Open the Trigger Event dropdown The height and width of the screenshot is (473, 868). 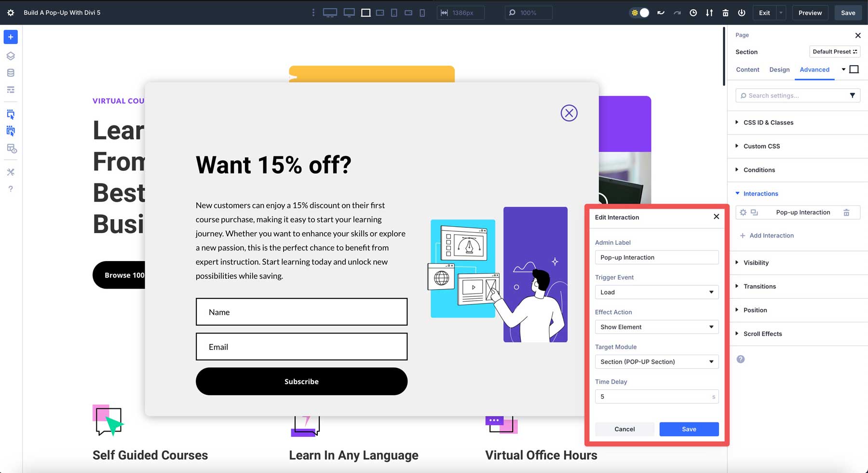[x=656, y=292]
